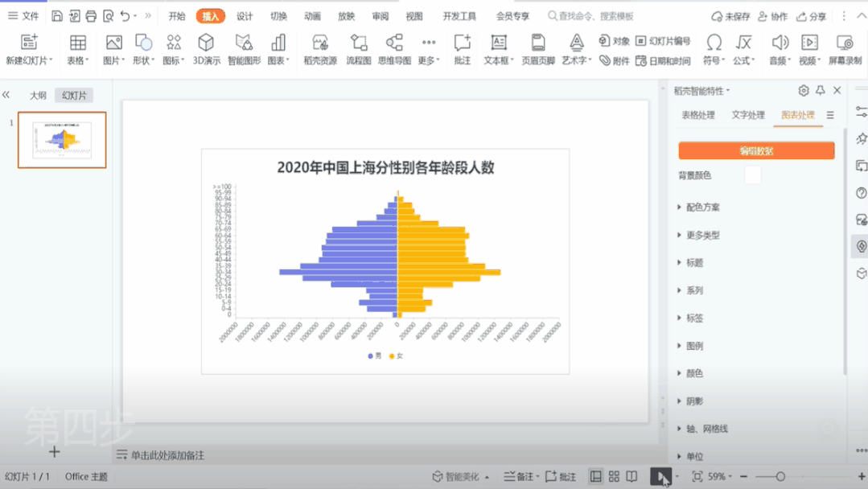Switch to reading view icon

[x=631, y=476]
